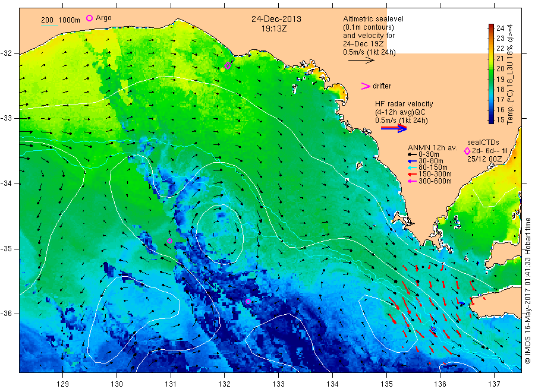
Task: Click the Argo float marker near 132.4E, 36S
Action: [x=248, y=301]
